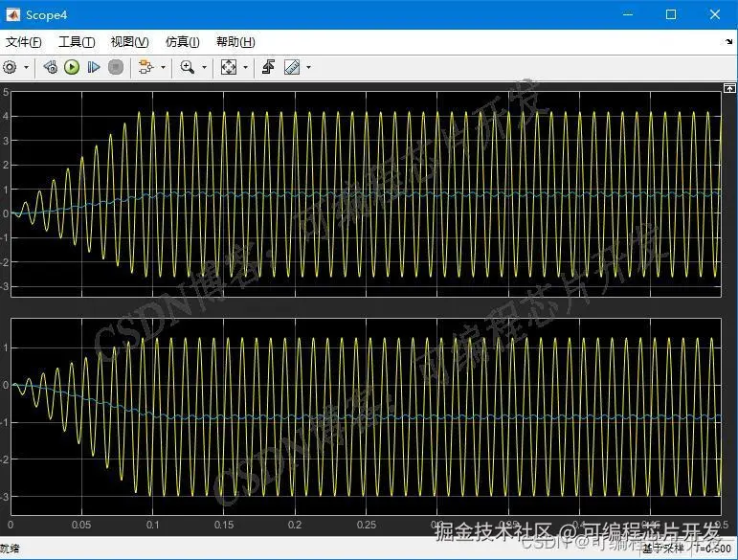The width and height of the screenshot is (738, 560).
Task: Click the Scope4 window title text
Action: tap(47, 15)
